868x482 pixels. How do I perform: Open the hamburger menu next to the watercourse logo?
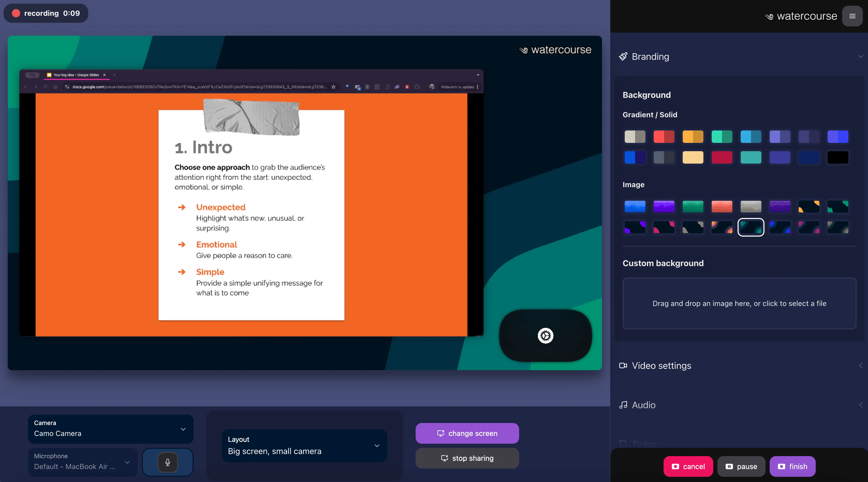(x=852, y=16)
